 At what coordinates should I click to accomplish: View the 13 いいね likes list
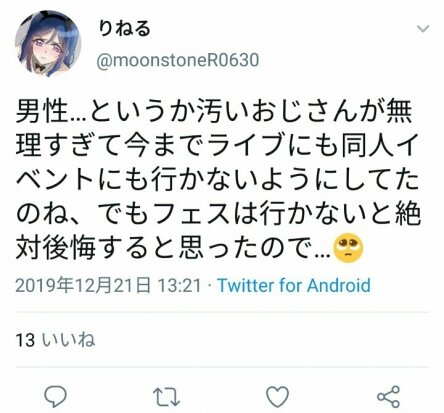(x=55, y=340)
